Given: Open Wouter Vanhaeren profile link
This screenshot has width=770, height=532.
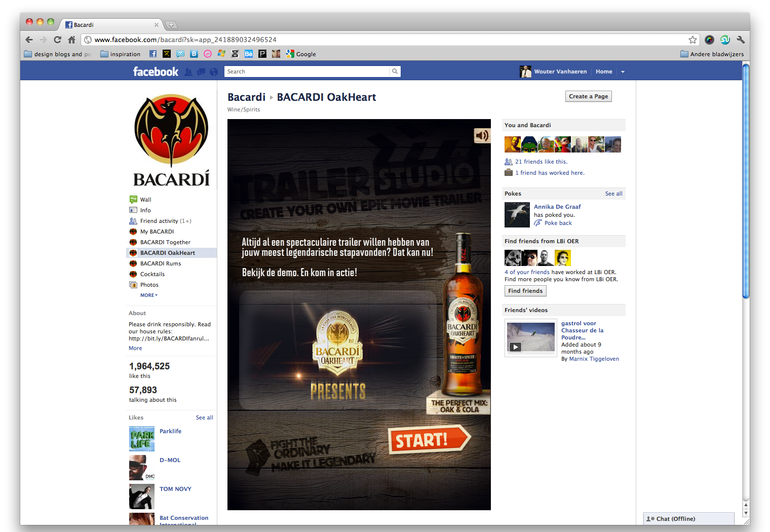Looking at the screenshot, I should point(560,72).
